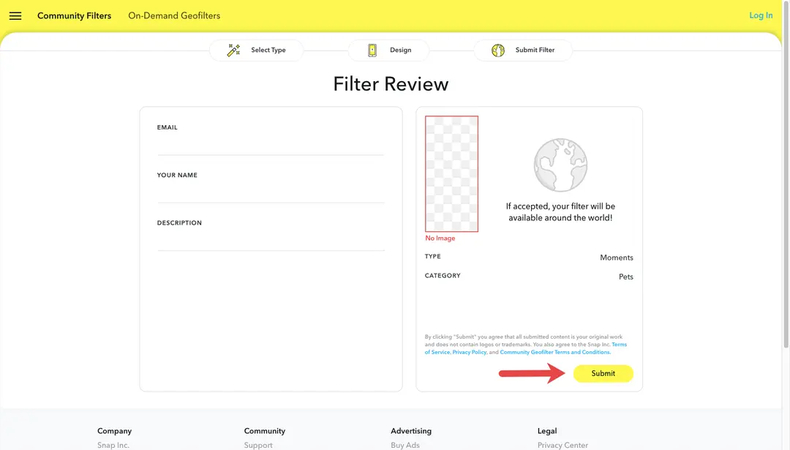
Task: Open Community Geofilter Terms and Conditions
Action: [555, 352]
